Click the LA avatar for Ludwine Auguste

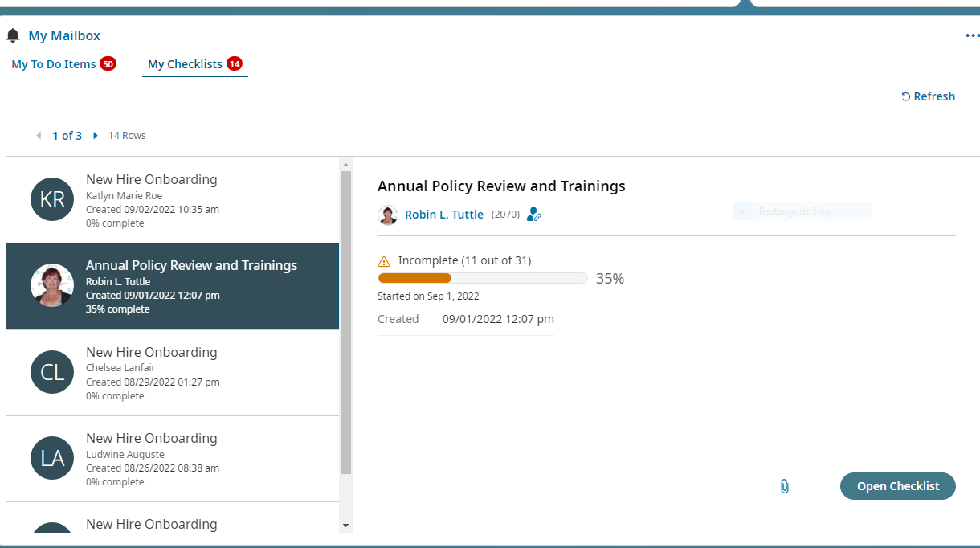point(52,458)
